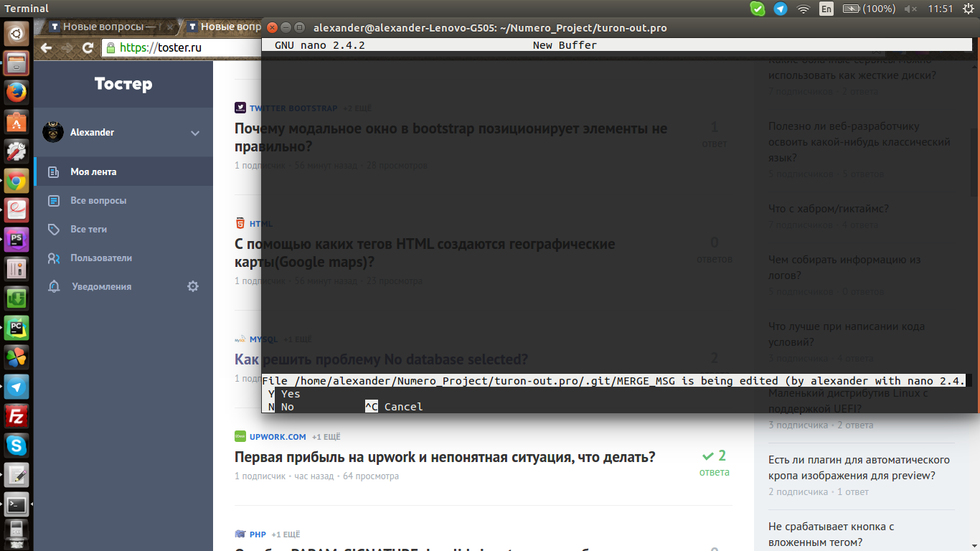This screenshot has width=980, height=551.
Task: Close the first Chrome tab
Action: click(x=170, y=27)
